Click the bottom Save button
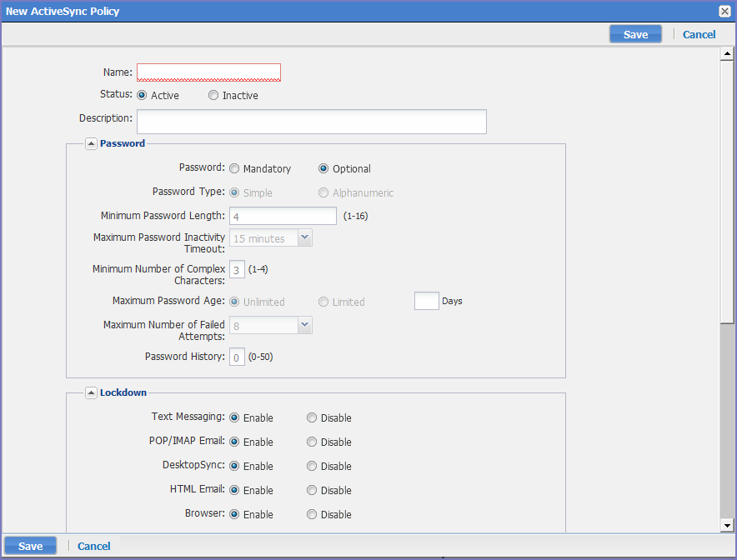Image resolution: width=737 pixels, height=560 pixels. pyautogui.click(x=31, y=546)
